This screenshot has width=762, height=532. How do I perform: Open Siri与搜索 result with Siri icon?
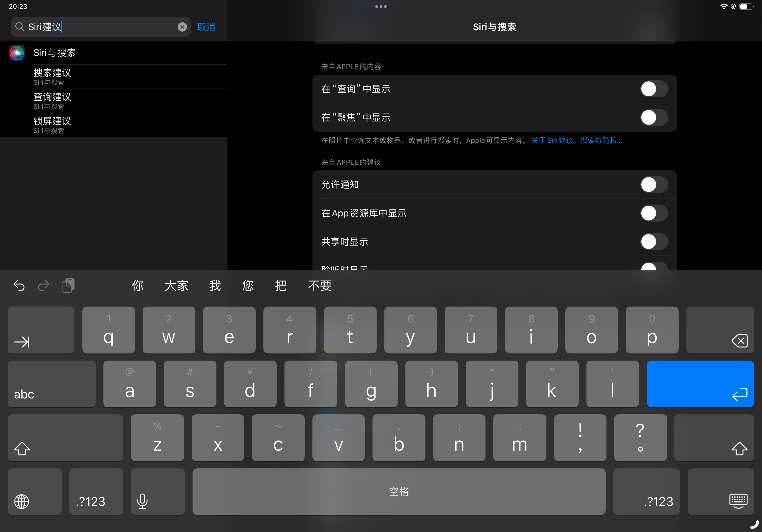114,53
